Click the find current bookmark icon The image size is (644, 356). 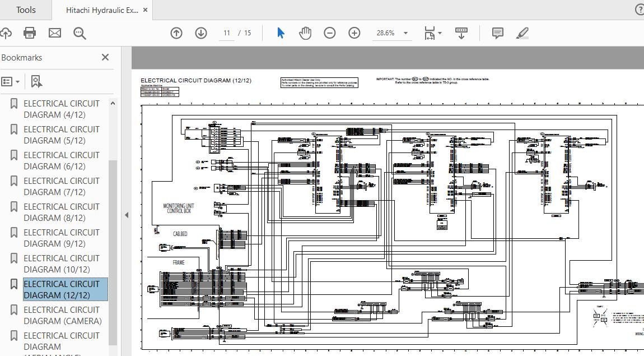36,81
